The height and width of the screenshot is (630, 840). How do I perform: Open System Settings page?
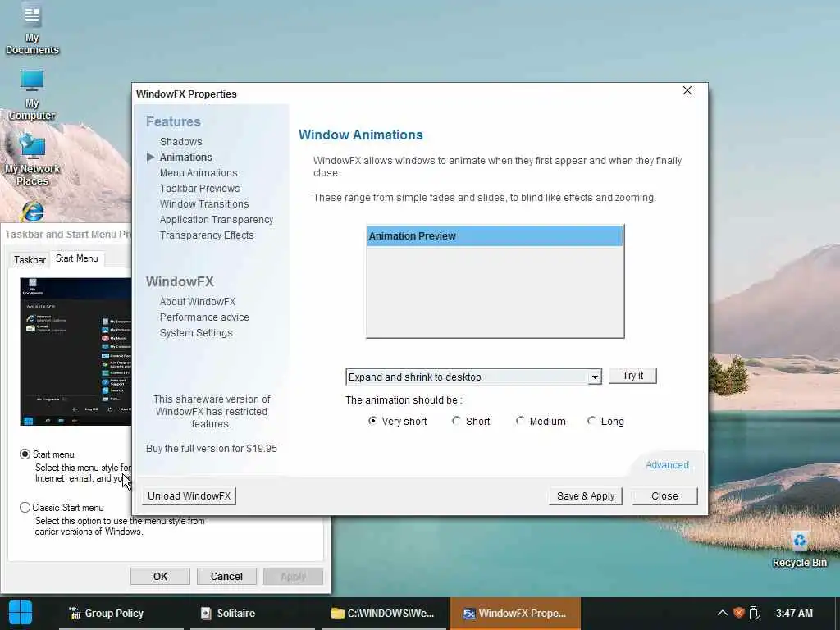tap(196, 333)
